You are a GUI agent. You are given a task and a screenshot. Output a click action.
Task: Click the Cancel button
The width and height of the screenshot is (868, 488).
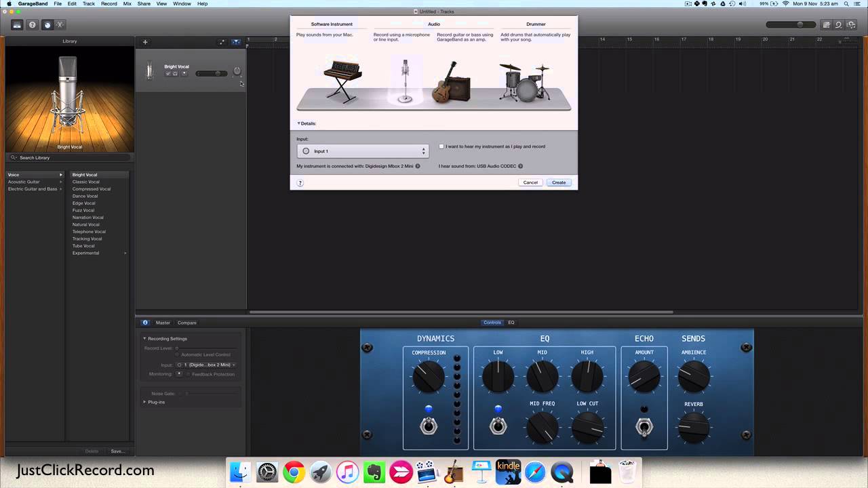[x=530, y=182]
